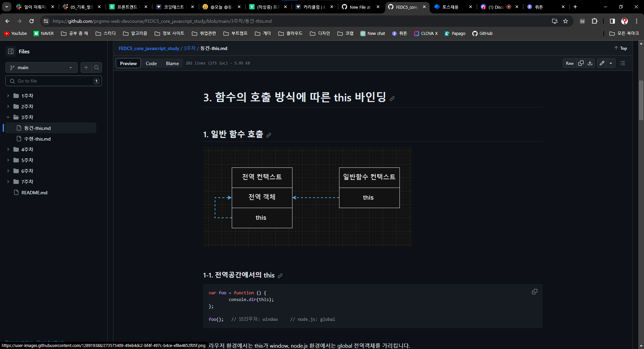
Task: Copy link to '1-1. 전역공간에서의 this' heading
Action: tap(280, 276)
